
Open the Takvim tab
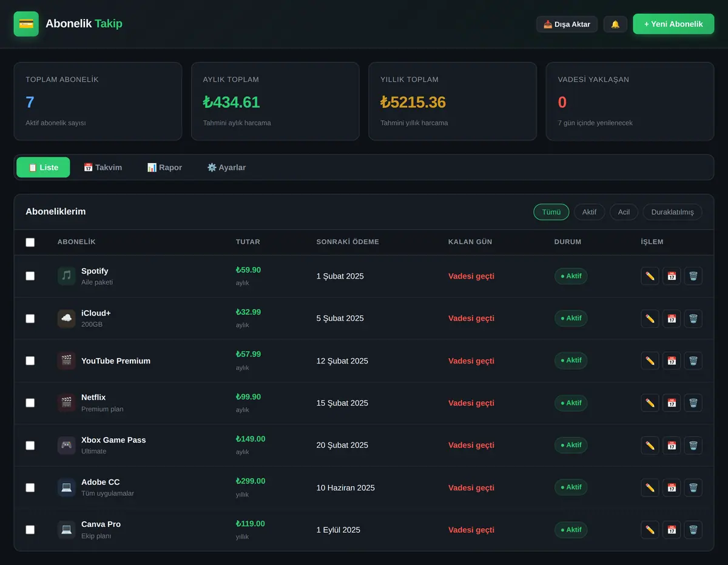(x=103, y=167)
